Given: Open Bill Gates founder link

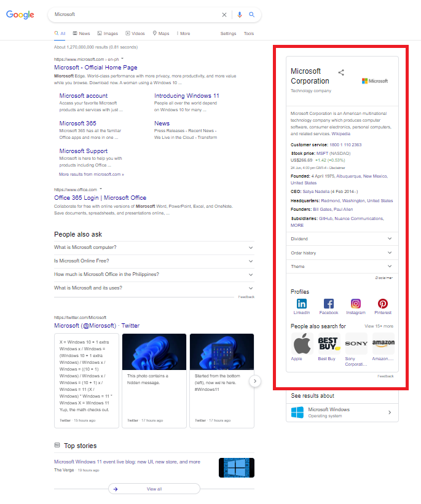Looking at the screenshot, I should click(322, 209).
